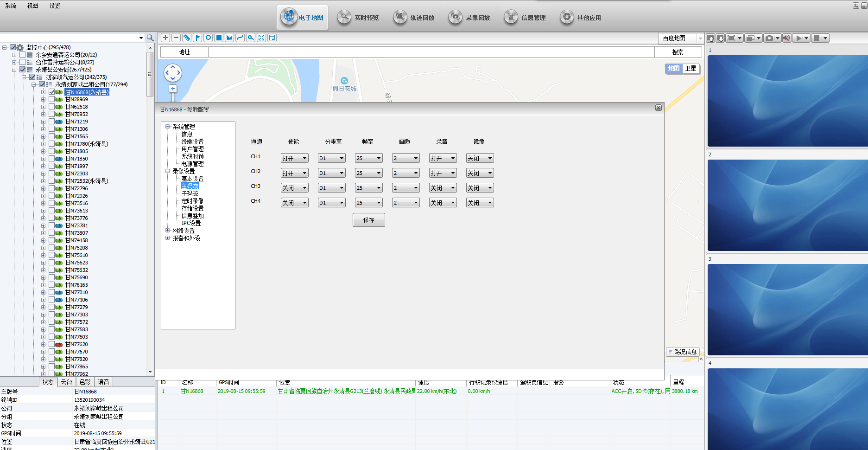Image resolution: width=868 pixels, height=450 pixels.
Task: Open the CH3 分辨率 dropdown
Action: tap(331, 188)
